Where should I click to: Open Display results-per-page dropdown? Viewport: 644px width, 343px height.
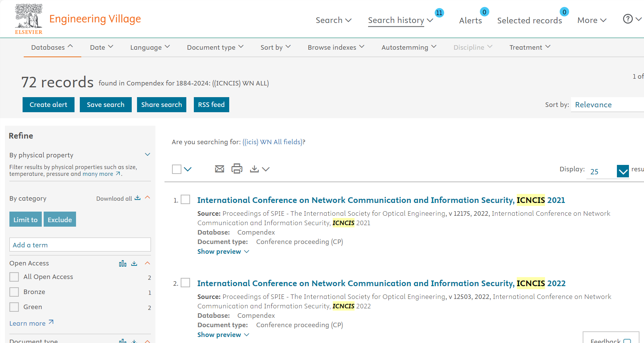tap(623, 171)
